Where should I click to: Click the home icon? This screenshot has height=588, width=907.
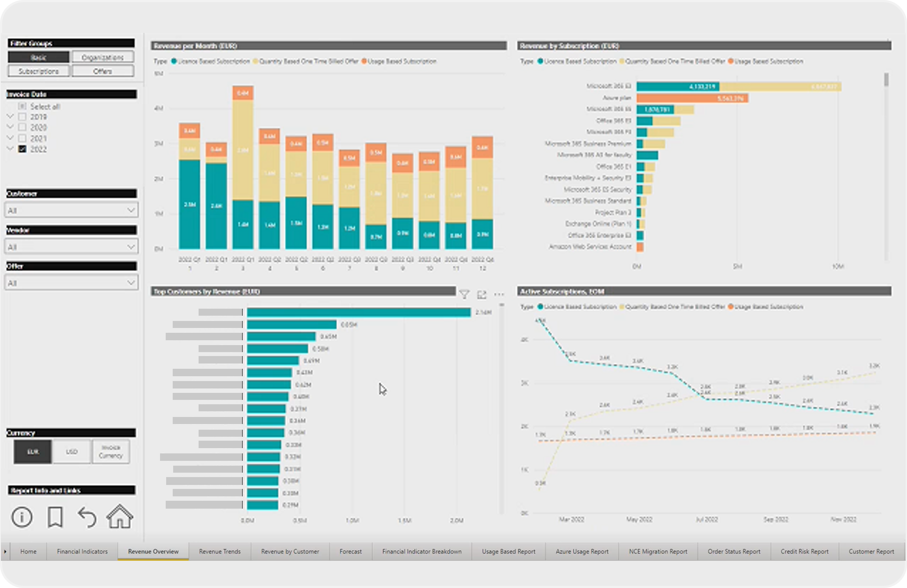pyautogui.click(x=120, y=517)
